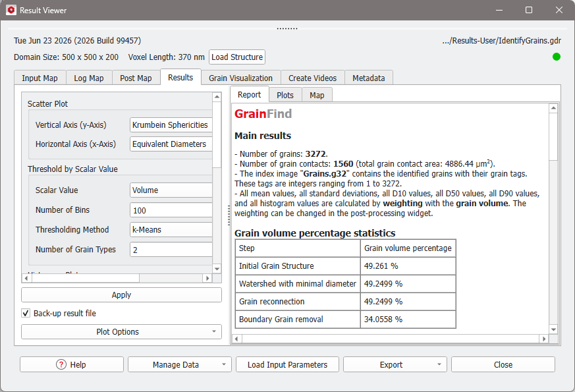Click Voxel Length 370 nm text
The image size is (575, 392).
[x=167, y=57]
